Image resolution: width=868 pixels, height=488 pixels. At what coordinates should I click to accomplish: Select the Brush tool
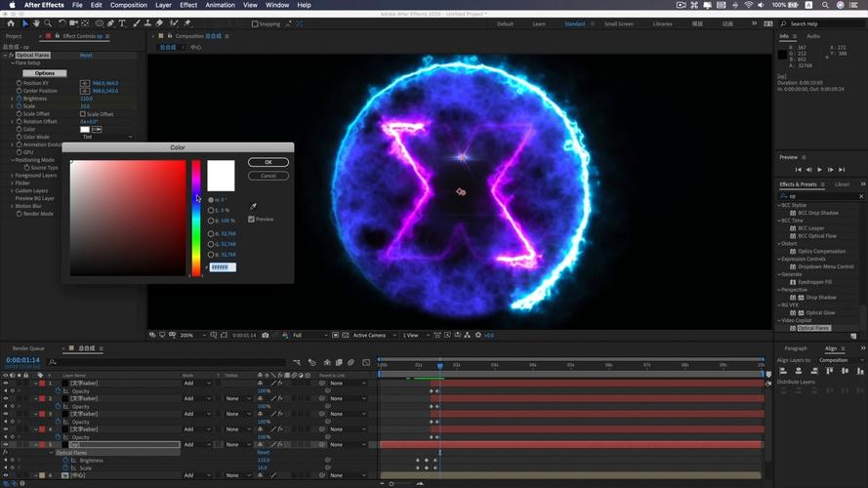pyautogui.click(x=136, y=23)
